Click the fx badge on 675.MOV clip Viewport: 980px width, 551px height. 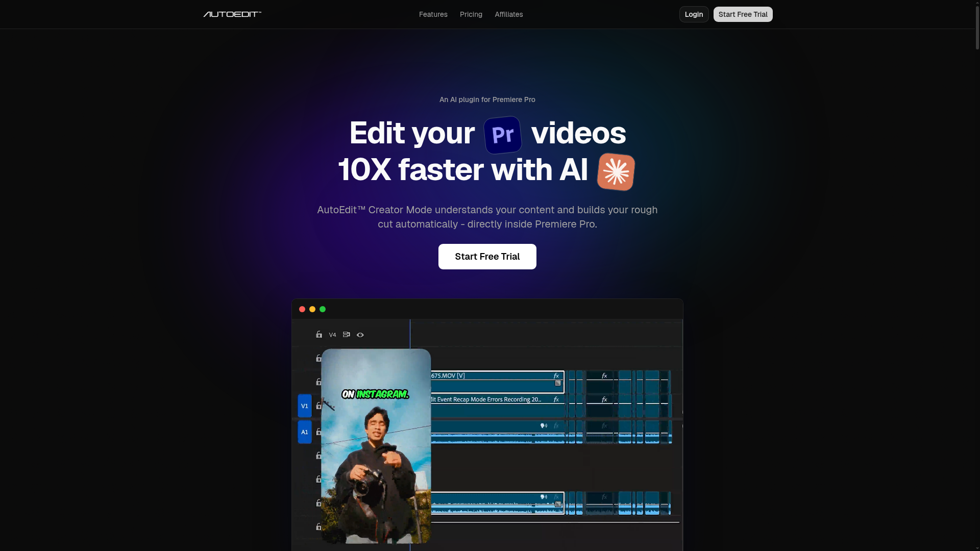[x=556, y=376]
